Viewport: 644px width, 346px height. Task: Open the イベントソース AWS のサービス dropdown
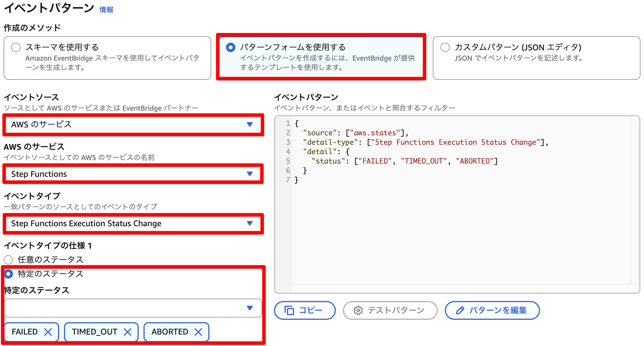(x=133, y=124)
